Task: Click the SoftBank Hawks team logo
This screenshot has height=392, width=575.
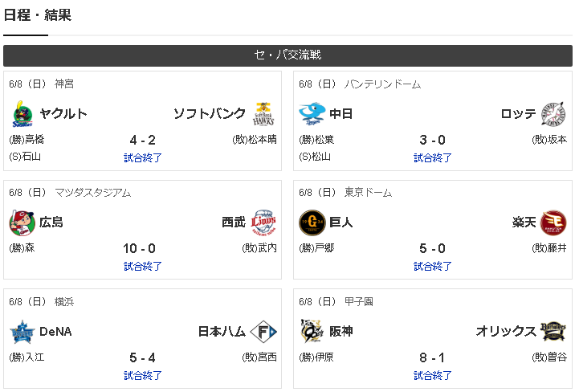Action: pos(263,114)
